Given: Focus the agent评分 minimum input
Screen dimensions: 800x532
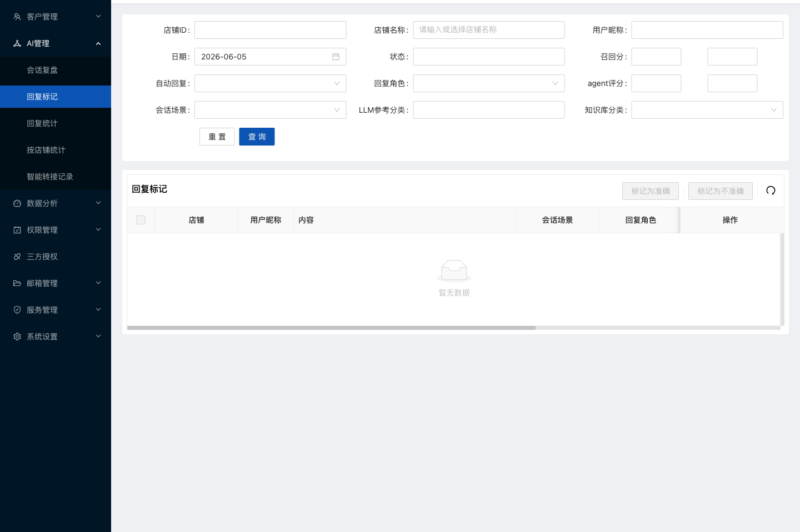Looking at the screenshot, I should pyautogui.click(x=656, y=83).
